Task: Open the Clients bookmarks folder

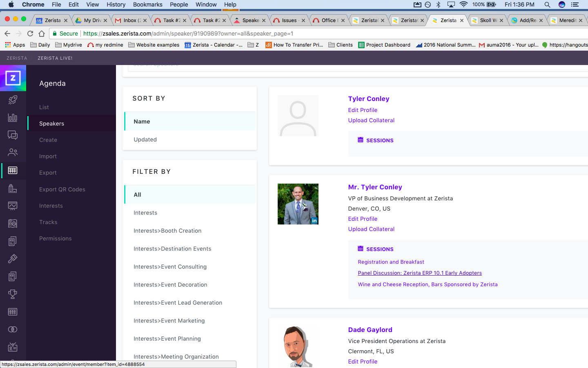Action: (x=341, y=45)
